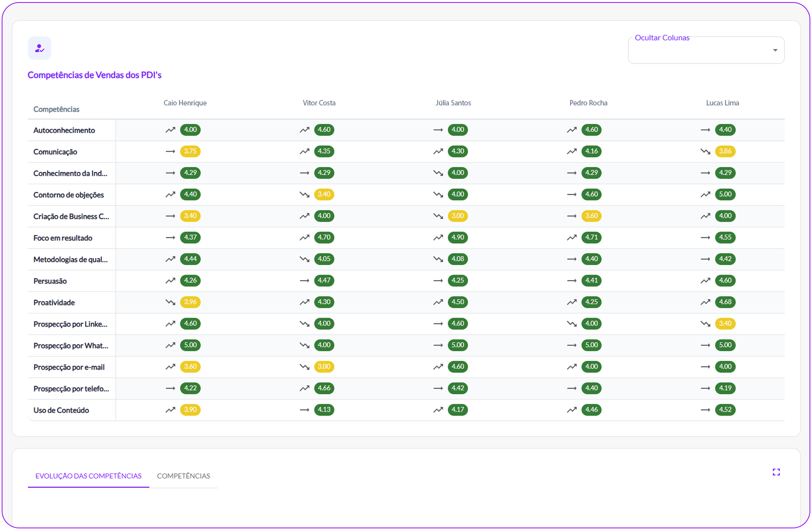
Task: Click Júlia Santos's downward trend icon for Criação de Business Case
Action: pos(438,216)
